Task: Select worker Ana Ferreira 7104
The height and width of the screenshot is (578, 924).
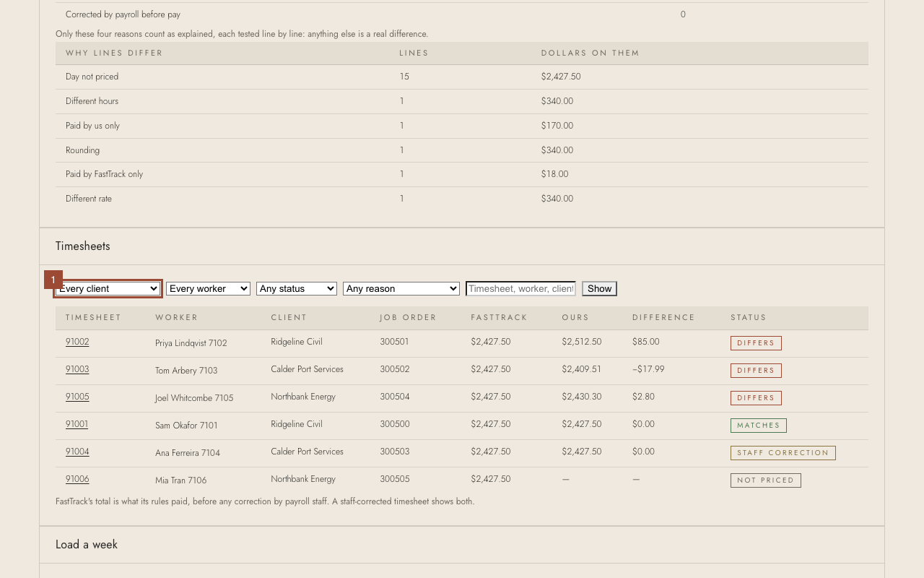Action: pos(188,453)
